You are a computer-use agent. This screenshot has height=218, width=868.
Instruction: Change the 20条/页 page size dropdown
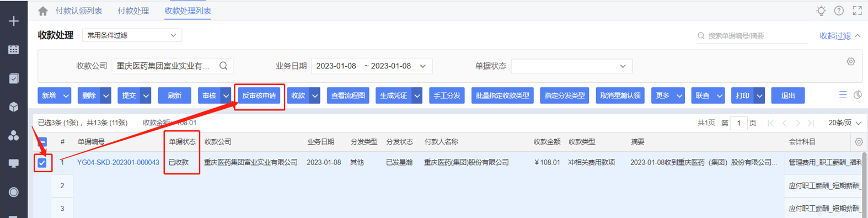845,123
